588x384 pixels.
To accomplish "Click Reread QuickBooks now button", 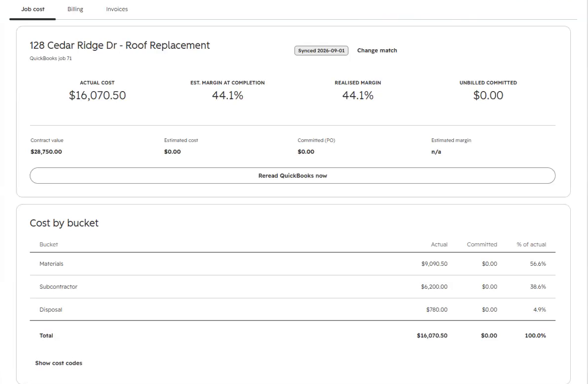I will tap(292, 176).
